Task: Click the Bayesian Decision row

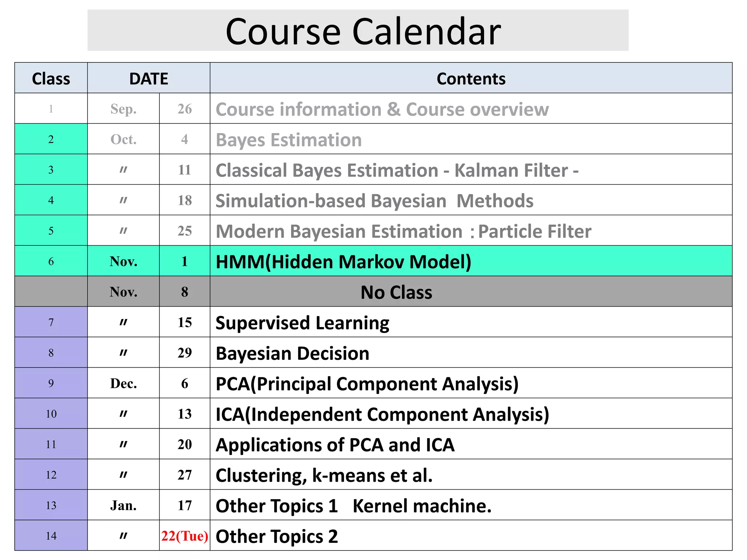Action: [x=373, y=353]
